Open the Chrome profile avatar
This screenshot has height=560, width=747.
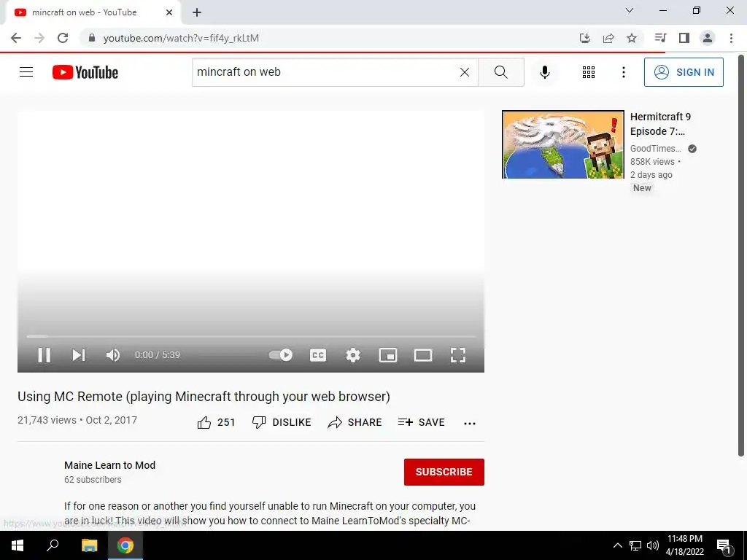pos(708,38)
